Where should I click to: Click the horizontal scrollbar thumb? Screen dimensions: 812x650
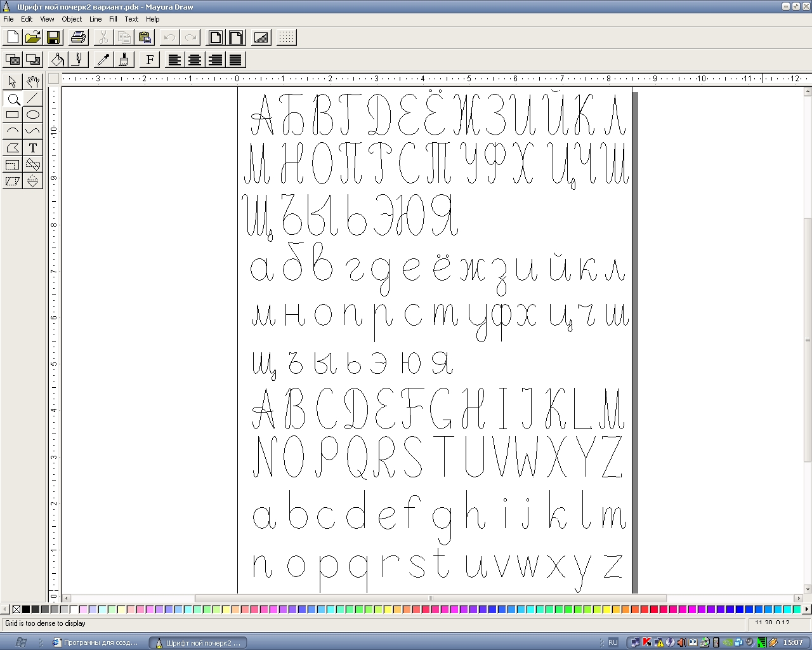pos(431,598)
